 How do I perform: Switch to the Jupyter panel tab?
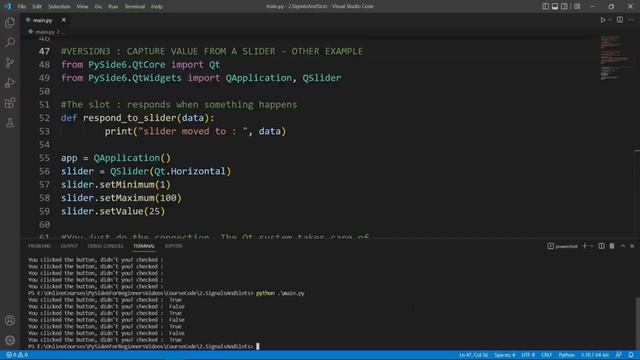point(173,246)
